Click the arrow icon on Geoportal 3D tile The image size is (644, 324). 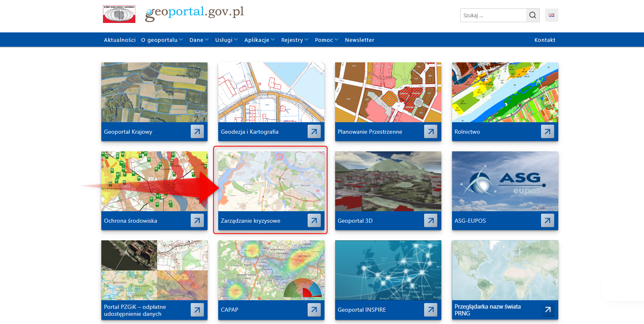(430, 221)
